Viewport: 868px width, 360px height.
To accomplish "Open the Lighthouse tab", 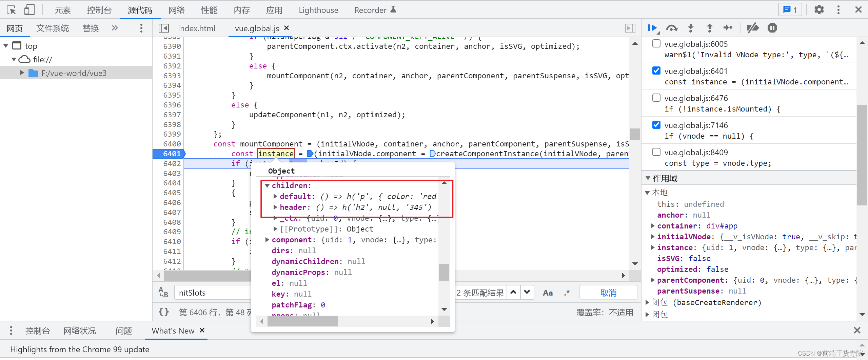I will click(318, 10).
